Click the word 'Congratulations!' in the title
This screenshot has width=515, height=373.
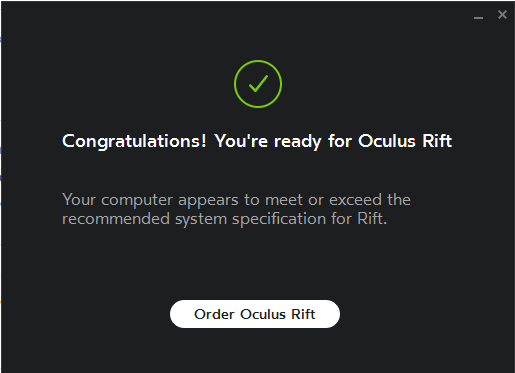point(134,141)
